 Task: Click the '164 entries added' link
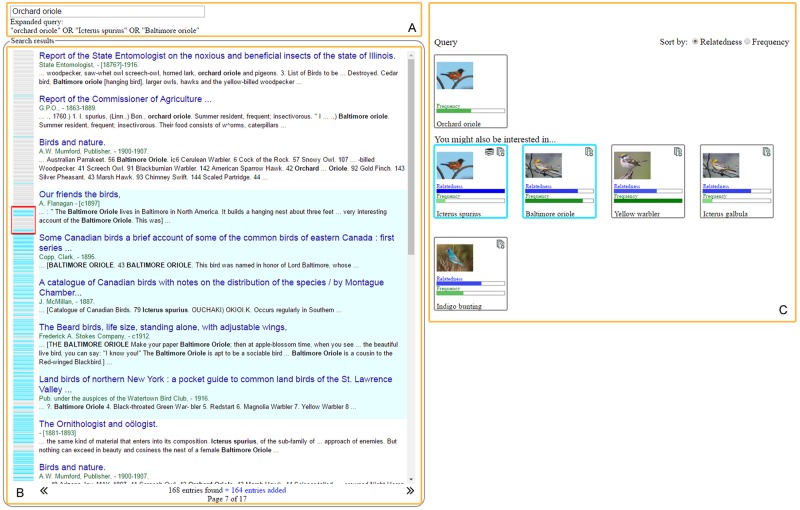pos(258,490)
